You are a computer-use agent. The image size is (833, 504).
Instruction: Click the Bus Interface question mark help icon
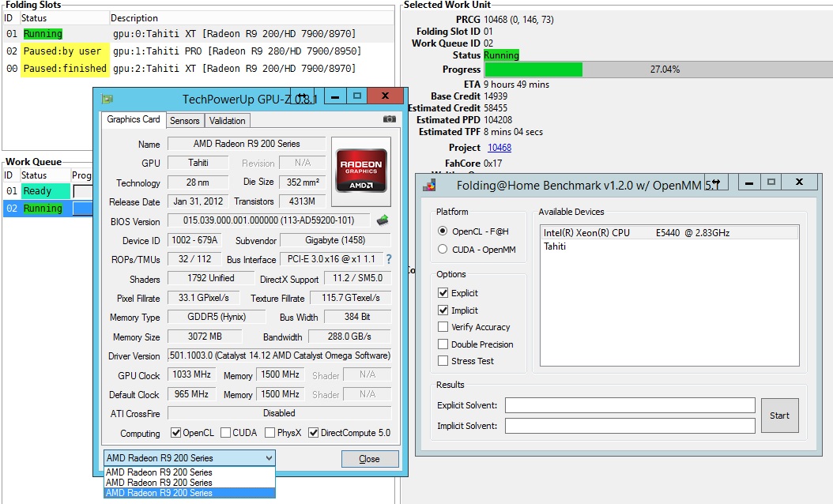[389, 259]
